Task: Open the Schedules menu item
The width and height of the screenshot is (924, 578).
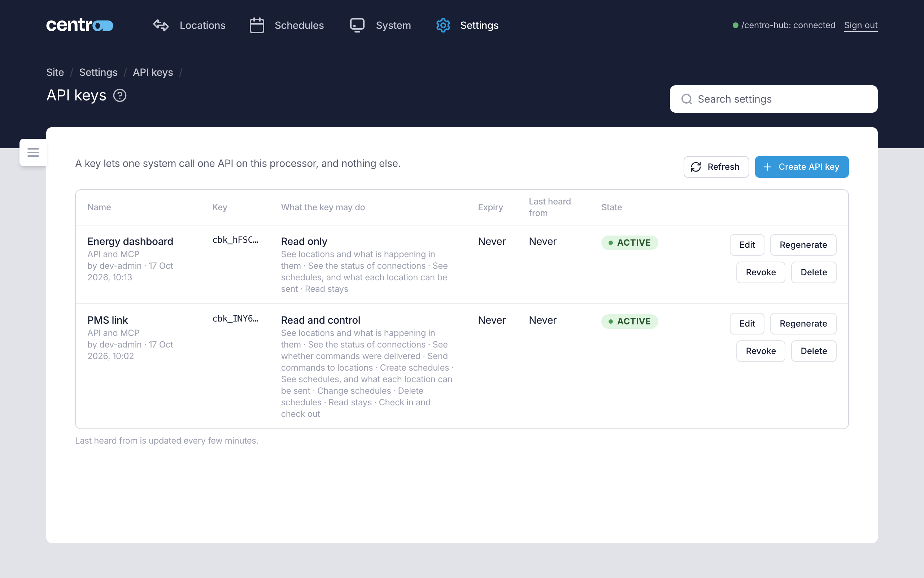Action: pyautogui.click(x=286, y=25)
